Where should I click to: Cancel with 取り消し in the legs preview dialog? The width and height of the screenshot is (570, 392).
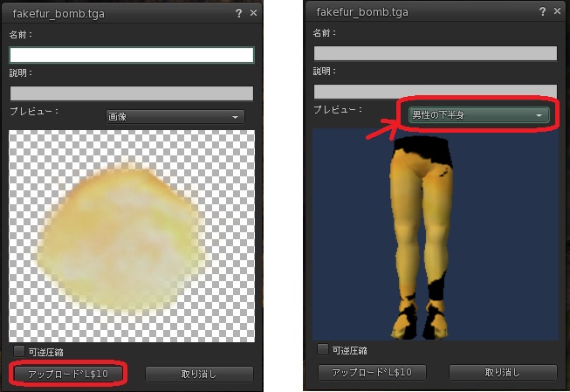[503, 372]
